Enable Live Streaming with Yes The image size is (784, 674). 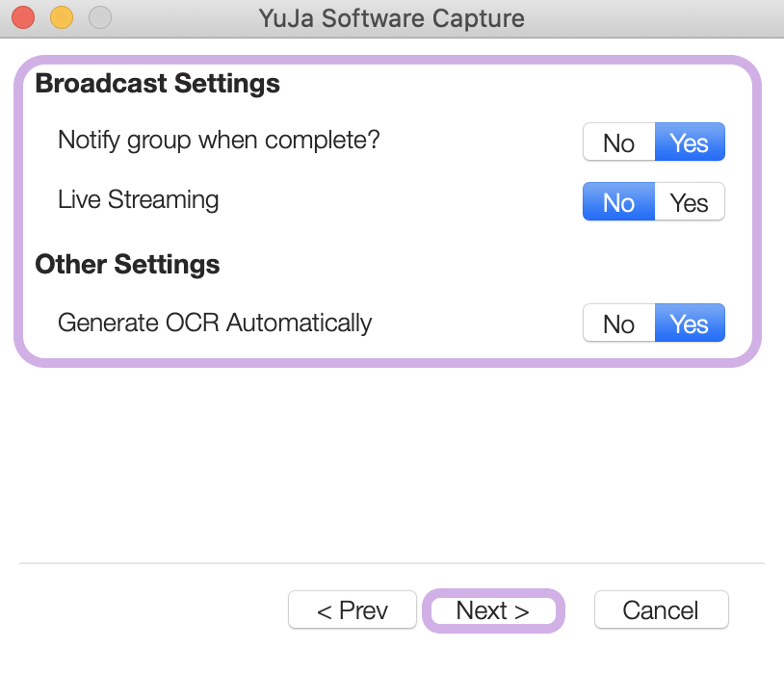click(690, 201)
